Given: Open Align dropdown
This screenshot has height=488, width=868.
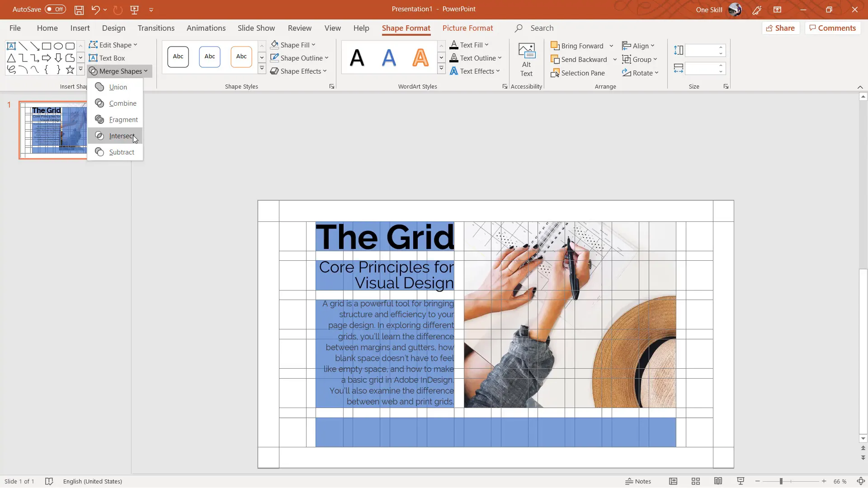Looking at the screenshot, I should click(x=638, y=46).
